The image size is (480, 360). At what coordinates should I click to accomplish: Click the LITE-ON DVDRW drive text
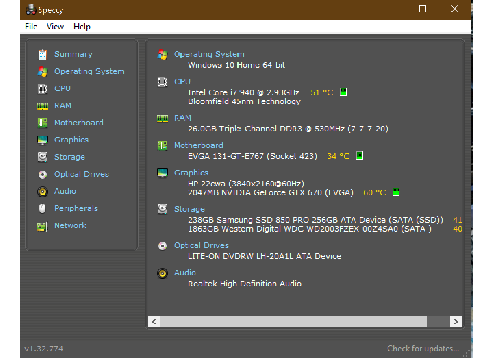point(265,256)
